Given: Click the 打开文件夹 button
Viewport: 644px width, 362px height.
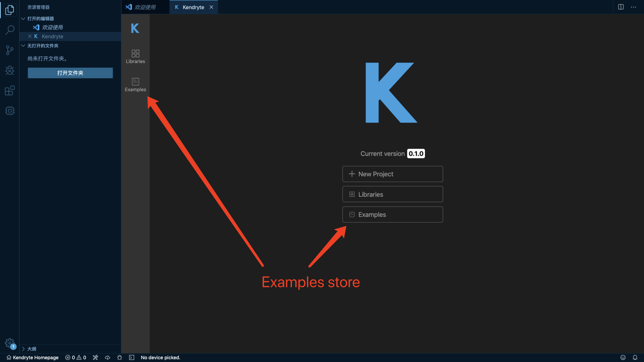Looking at the screenshot, I should (70, 73).
